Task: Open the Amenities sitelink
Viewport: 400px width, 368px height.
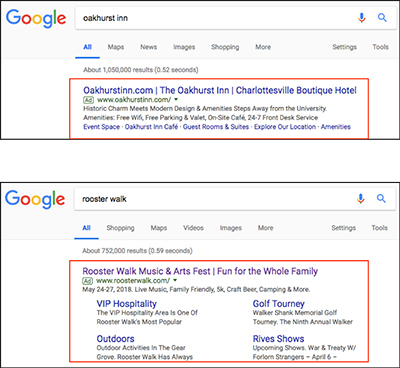Action: [336, 127]
